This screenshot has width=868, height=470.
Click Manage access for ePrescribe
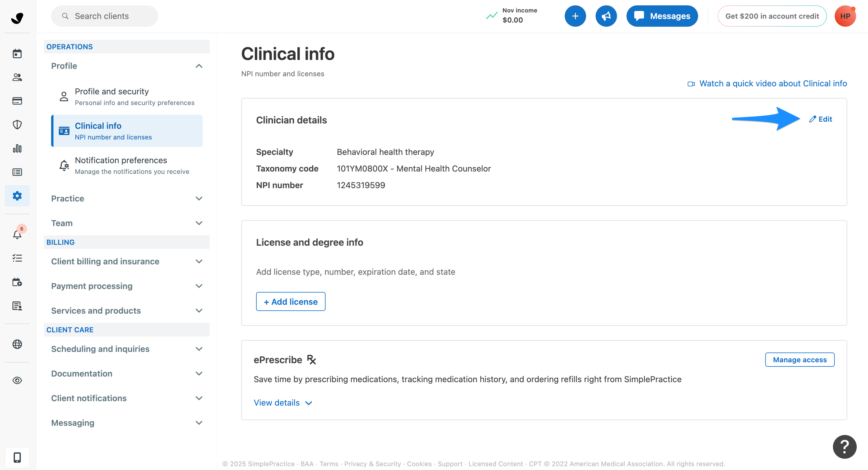click(x=799, y=360)
